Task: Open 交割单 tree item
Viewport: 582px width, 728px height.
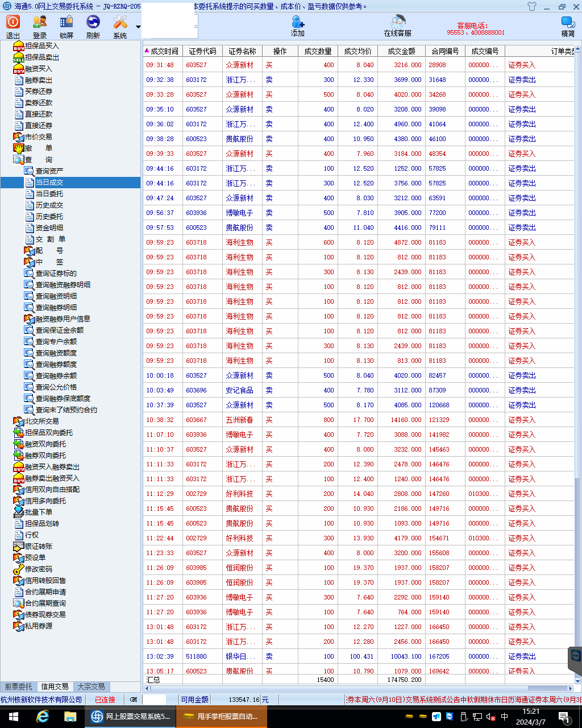Action: (50, 239)
